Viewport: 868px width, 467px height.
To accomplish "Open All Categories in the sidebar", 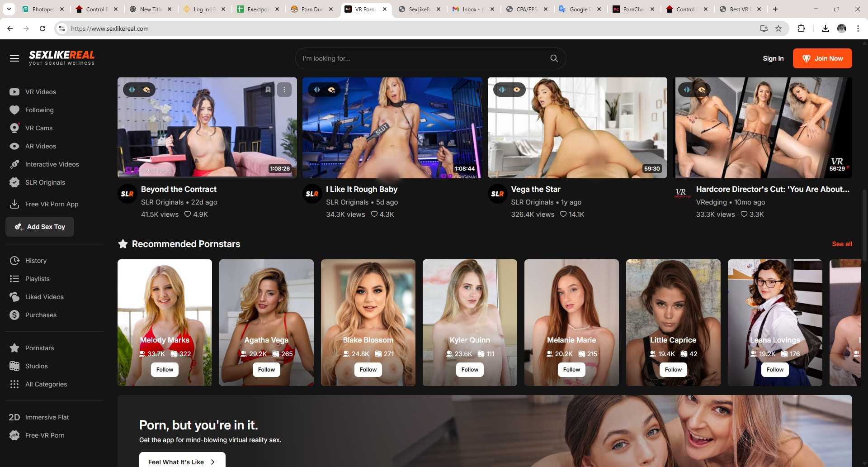I will click(x=46, y=384).
